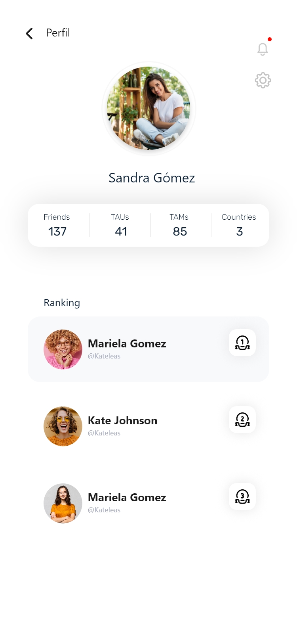Tap the @Kateleas handle under Kate Johnson

click(104, 433)
